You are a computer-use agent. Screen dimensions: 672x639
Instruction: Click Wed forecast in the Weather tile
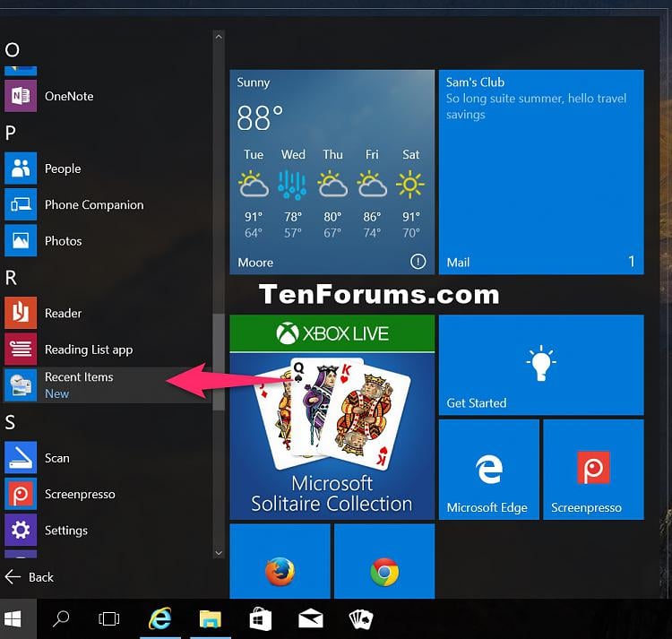[x=293, y=194]
